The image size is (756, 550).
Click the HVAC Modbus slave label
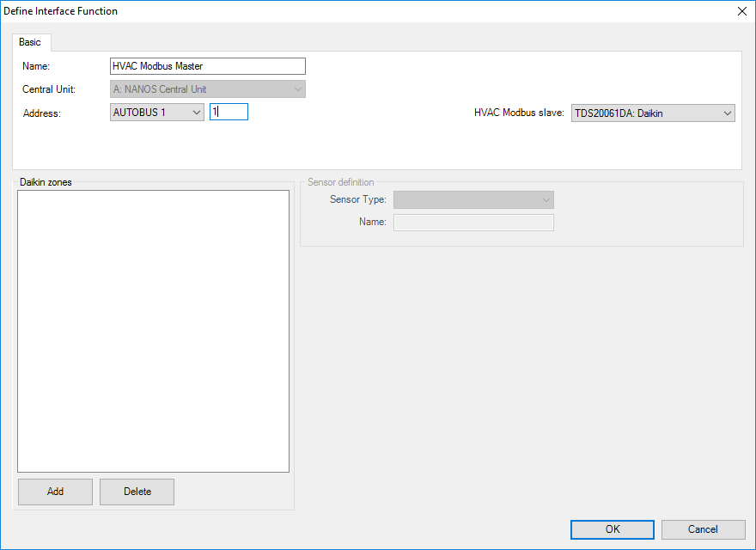[519, 113]
